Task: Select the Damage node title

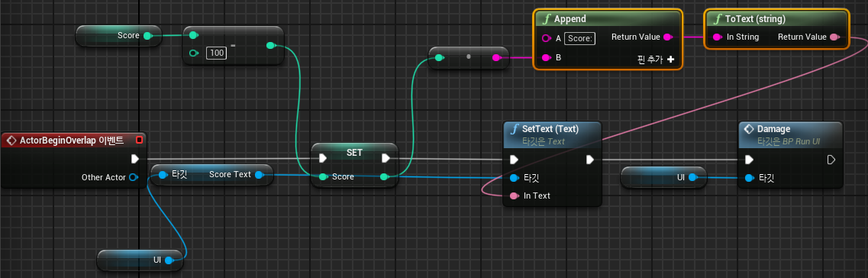Action: (773, 129)
